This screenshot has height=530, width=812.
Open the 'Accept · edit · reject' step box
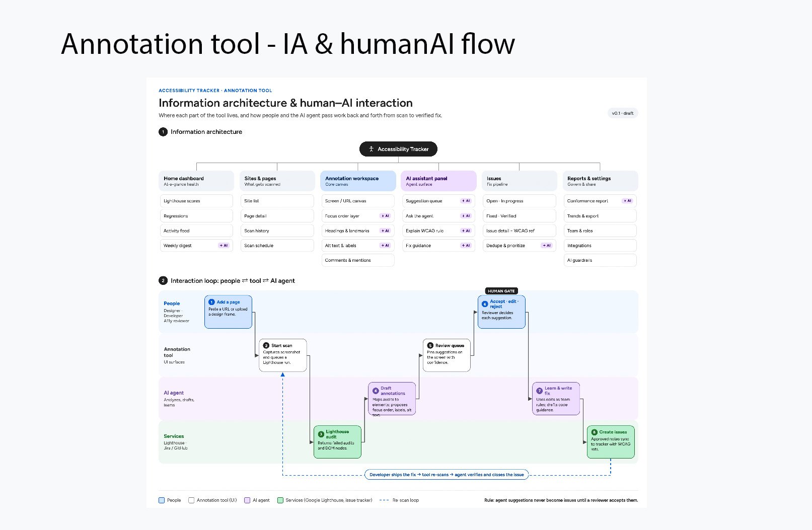[501, 312]
